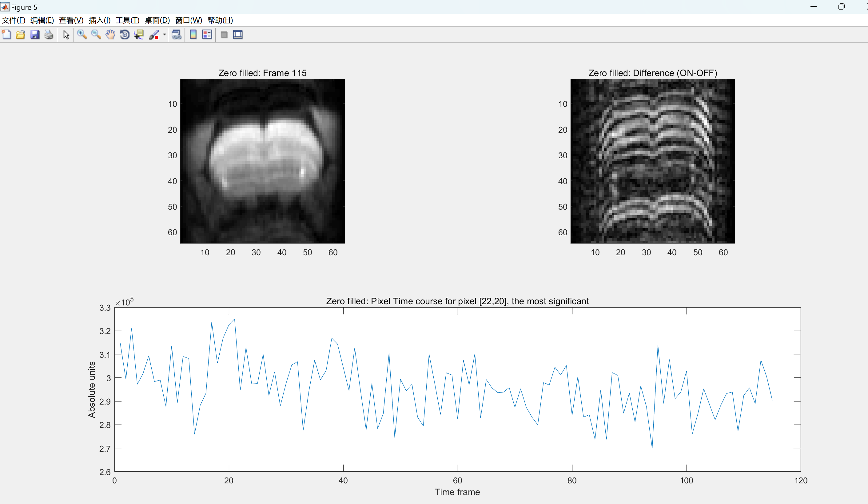The image size is (868, 504).
Task: Click the Show Plot Tools icon
Action: point(238,34)
